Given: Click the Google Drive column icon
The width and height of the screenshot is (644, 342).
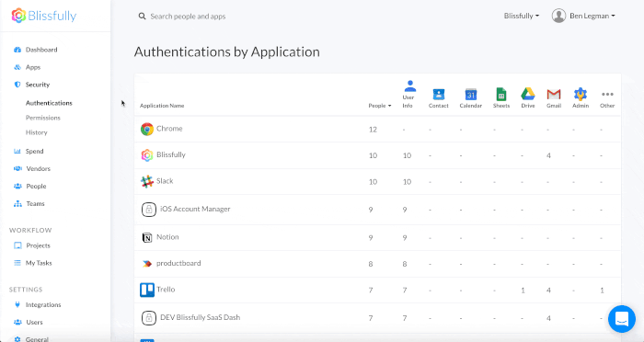Looking at the screenshot, I should tap(528, 94).
